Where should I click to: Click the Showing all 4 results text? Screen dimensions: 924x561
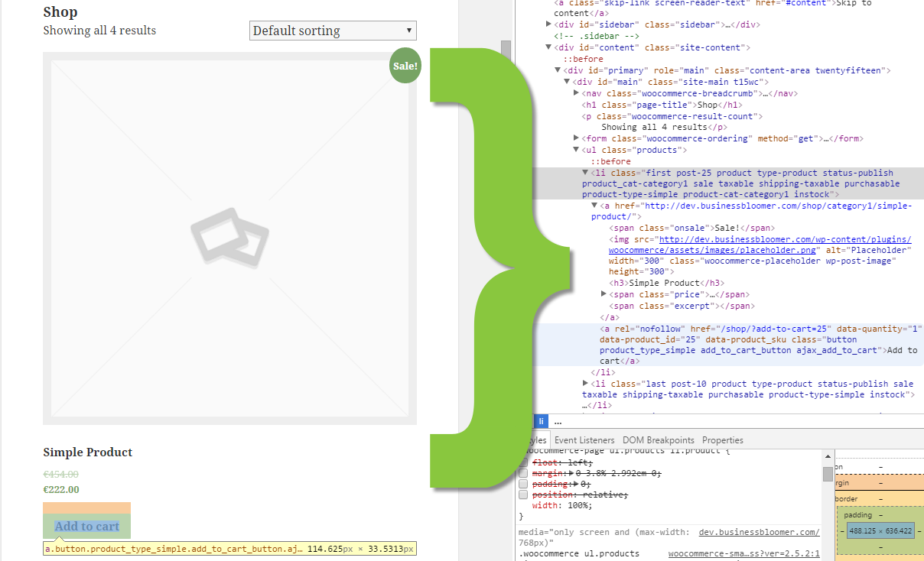(99, 31)
